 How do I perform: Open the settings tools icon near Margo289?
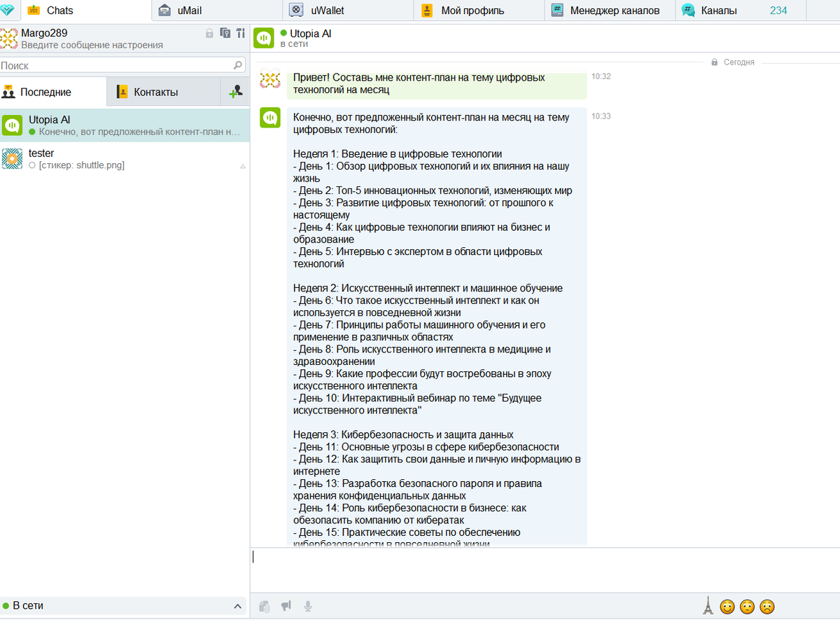(x=240, y=33)
